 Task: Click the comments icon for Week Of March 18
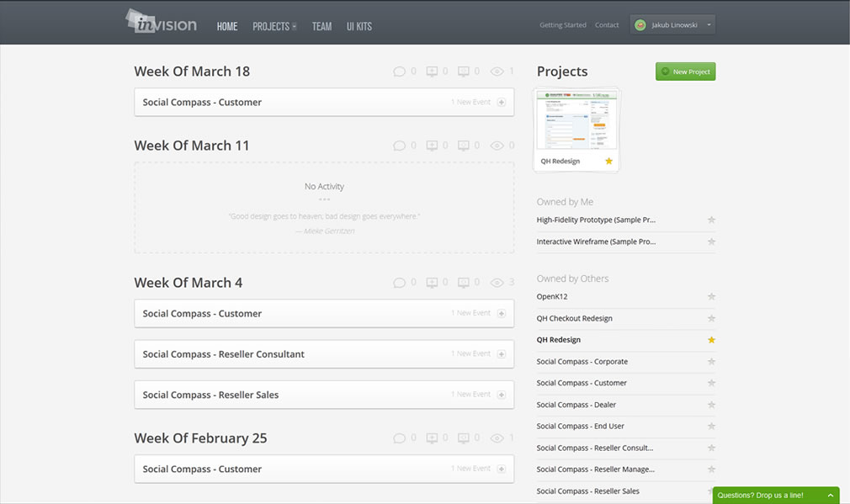coord(399,72)
